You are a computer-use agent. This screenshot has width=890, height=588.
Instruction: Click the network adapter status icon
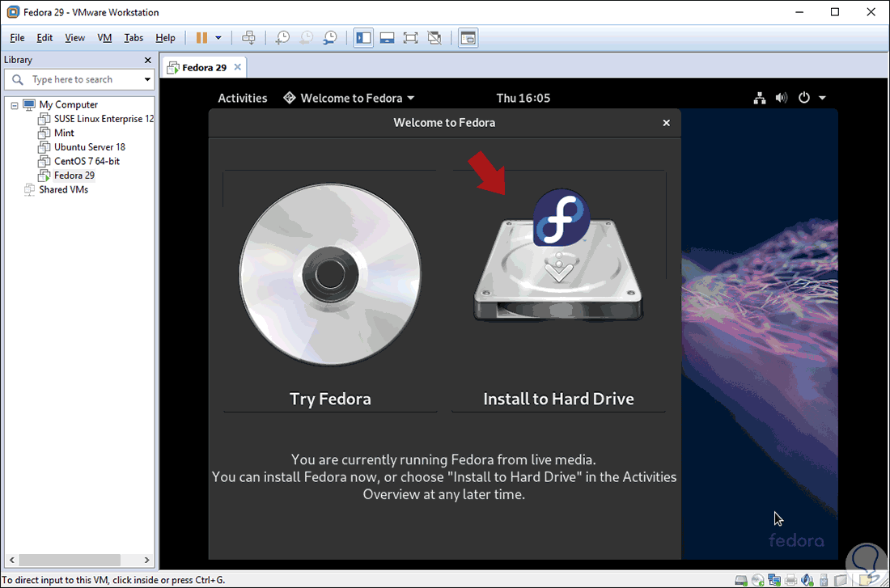(774, 579)
